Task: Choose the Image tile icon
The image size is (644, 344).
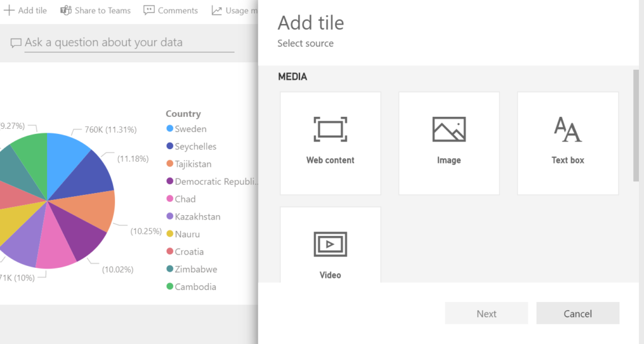Action: (449, 129)
